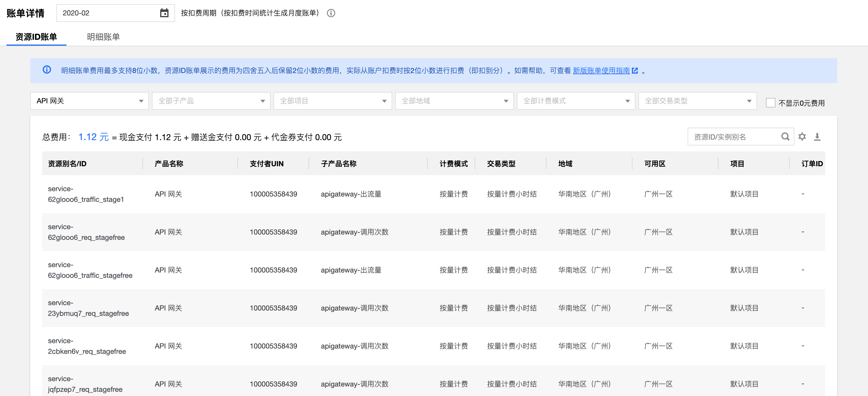Screen dimensions: 868x396
Task: Select resource service-62glooo6_req_stagefree
Action: point(86,232)
